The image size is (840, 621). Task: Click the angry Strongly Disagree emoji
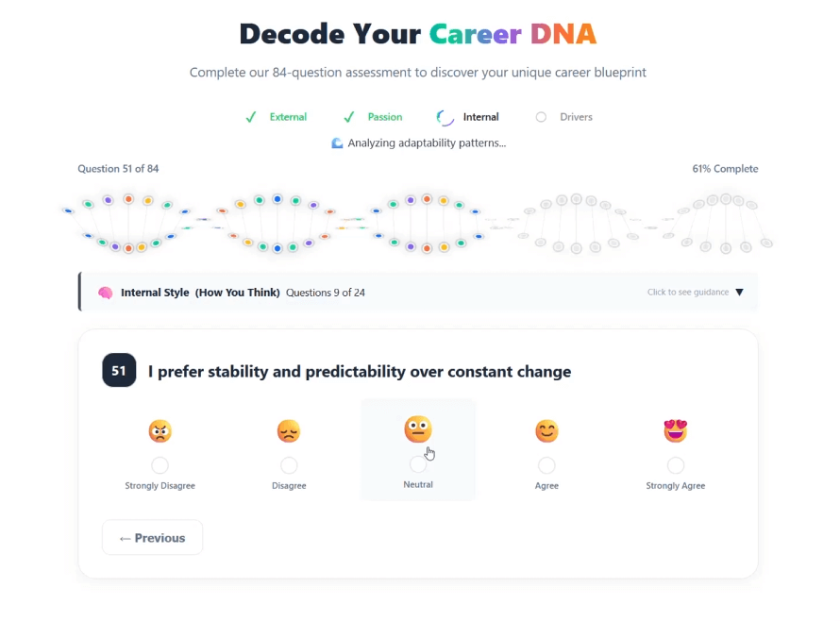(x=160, y=431)
